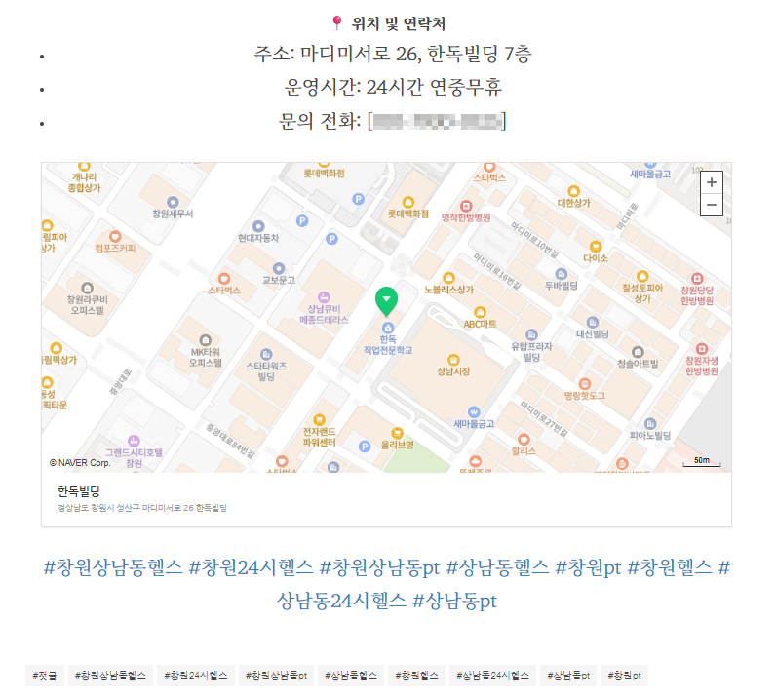This screenshot has width=776, height=700.
Task: Click the 대신빌딩 map icon
Action: 593,323
